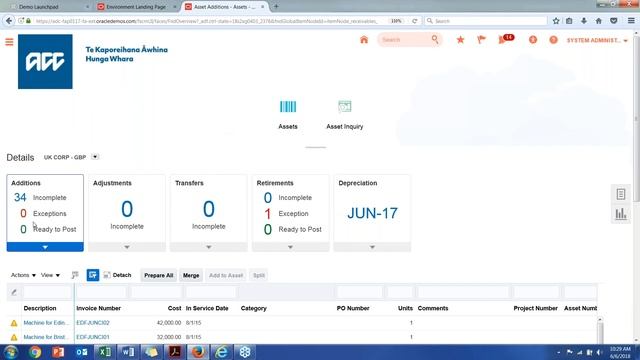The image size is (640, 360).
Task: Open Machine for Edin... description link
Action: [46, 323]
